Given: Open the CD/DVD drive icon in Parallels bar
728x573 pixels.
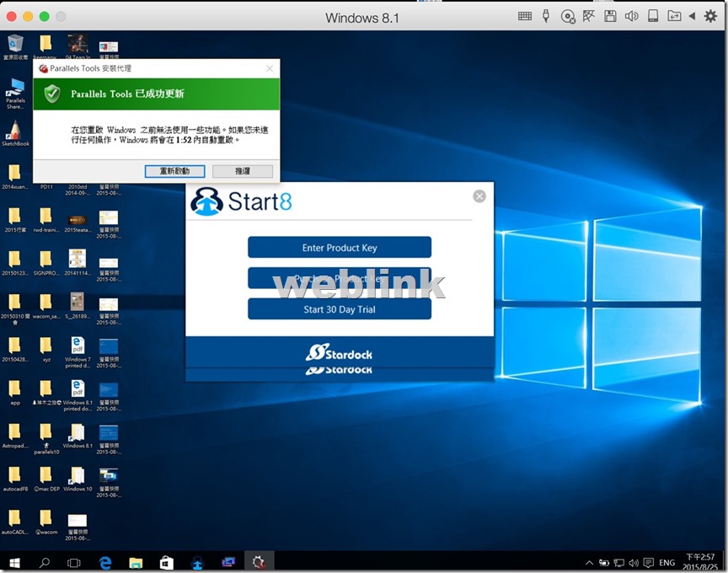Looking at the screenshot, I should [568, 17].
